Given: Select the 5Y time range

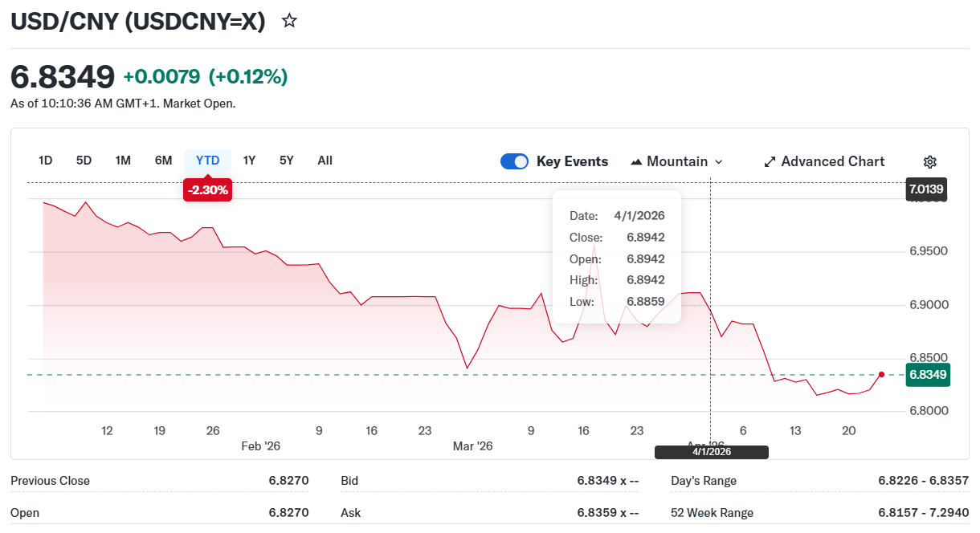Looking at the screenshot, I should coord(287,161).
